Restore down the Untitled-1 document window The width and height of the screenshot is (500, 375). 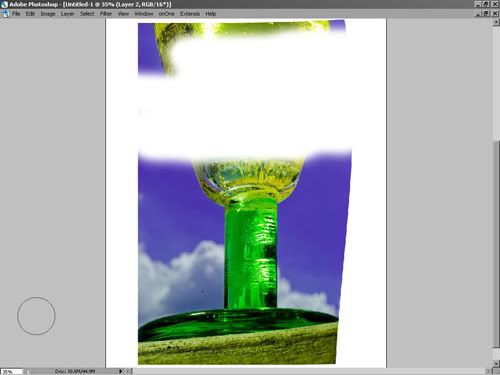(486, 13)
